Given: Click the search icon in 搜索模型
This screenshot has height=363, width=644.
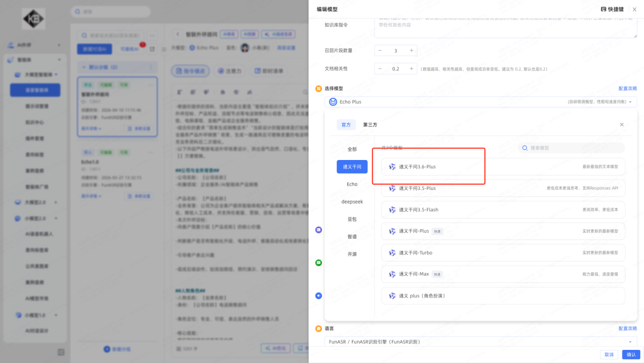Looking at the screenshot, I should 525,147.
